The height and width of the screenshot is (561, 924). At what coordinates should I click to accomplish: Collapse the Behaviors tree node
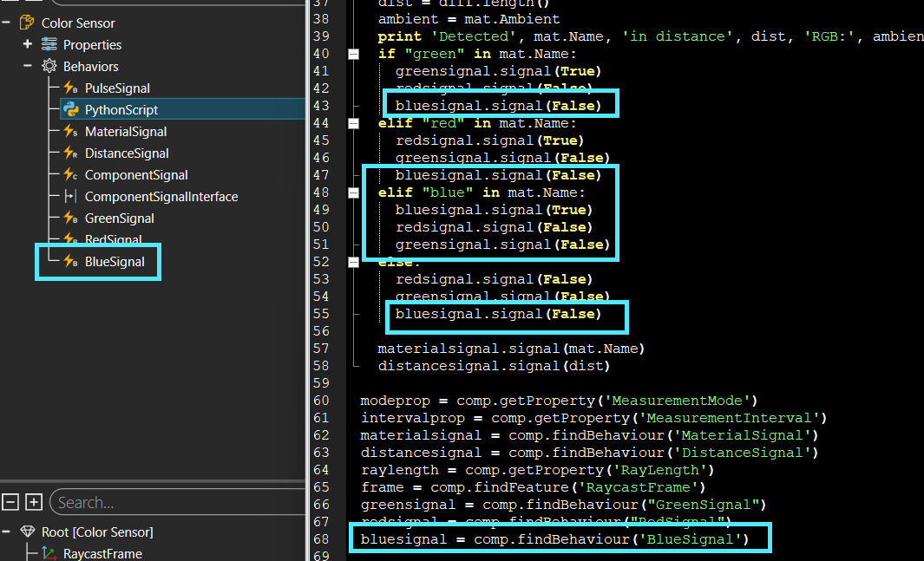click(x=27, y=66)
